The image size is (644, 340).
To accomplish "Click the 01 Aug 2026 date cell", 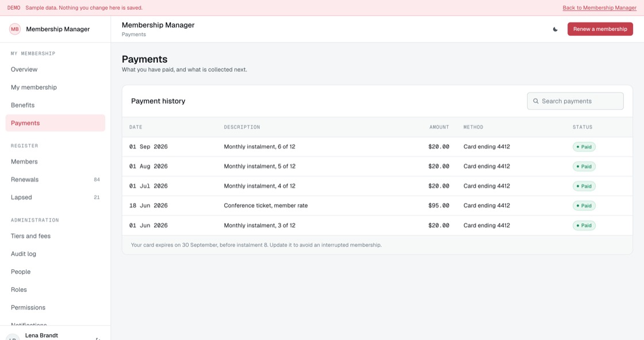I will [148, 166].
